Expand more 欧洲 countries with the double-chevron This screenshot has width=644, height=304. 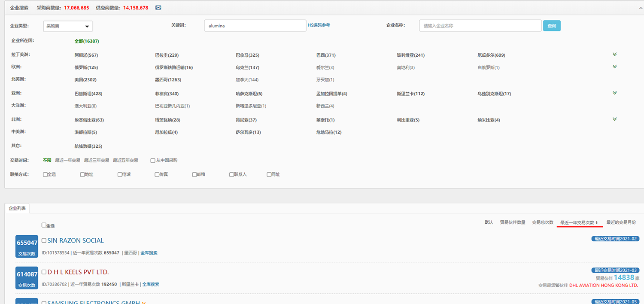coord(614,67)
